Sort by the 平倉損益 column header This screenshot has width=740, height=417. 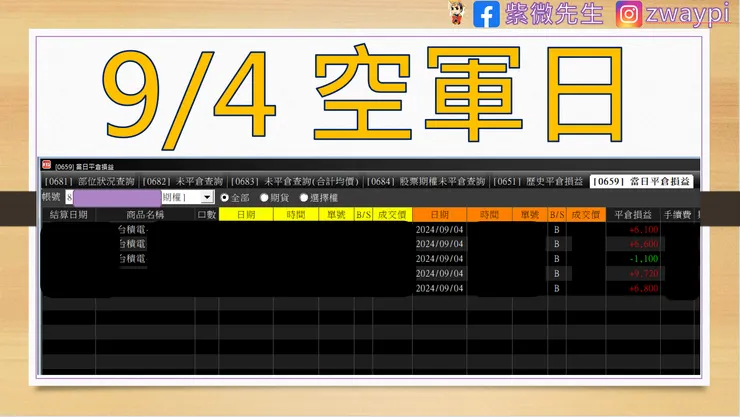(633, 215)
